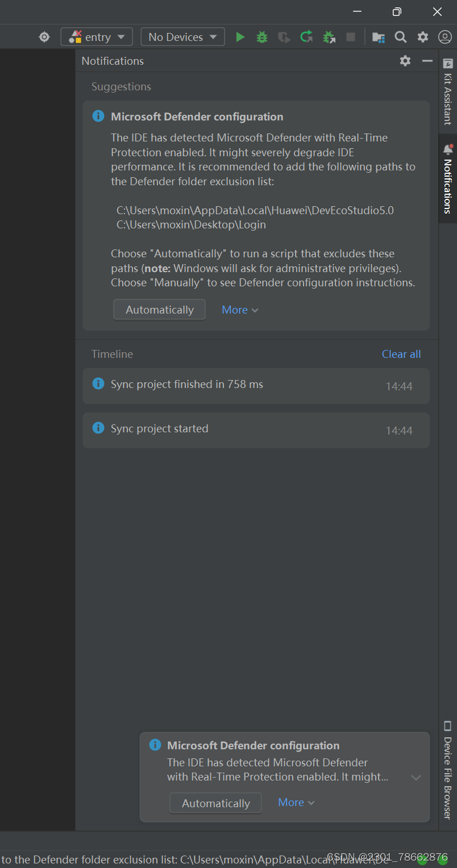Viewport: 457px width, 868px height.
Task: Click the apply changes reload icon
Action: point(306,37)
